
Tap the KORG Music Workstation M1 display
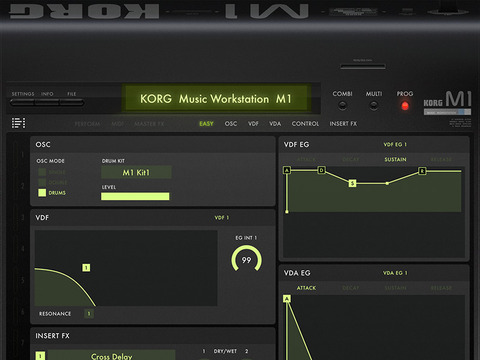point(216,99)
